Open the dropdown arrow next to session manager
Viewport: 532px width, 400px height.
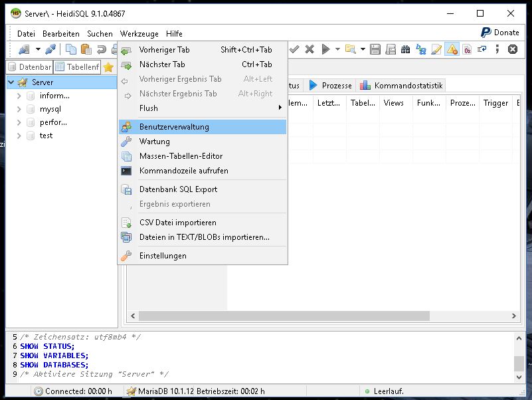38,50
